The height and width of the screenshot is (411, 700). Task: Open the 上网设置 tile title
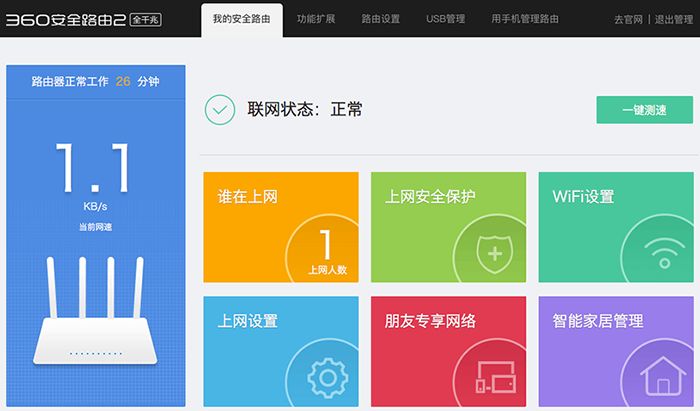247,321
